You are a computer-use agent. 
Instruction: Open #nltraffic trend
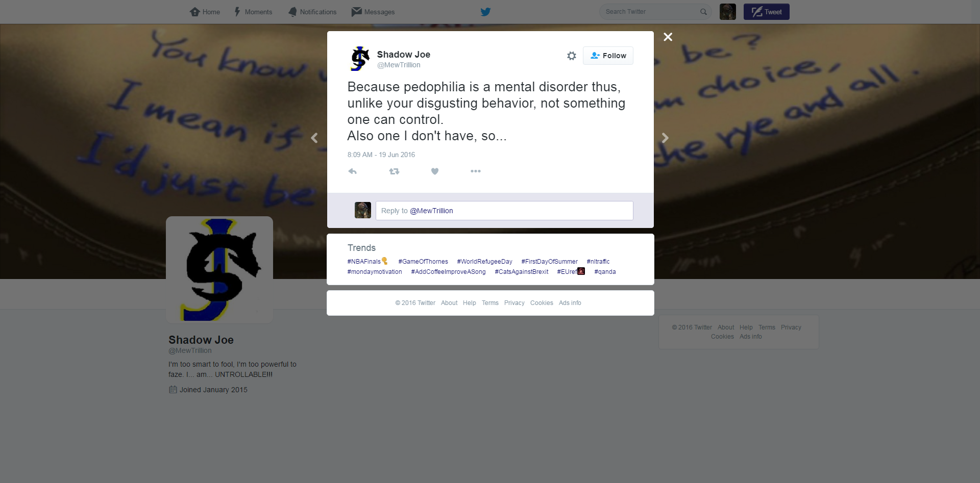click(598, 262)
